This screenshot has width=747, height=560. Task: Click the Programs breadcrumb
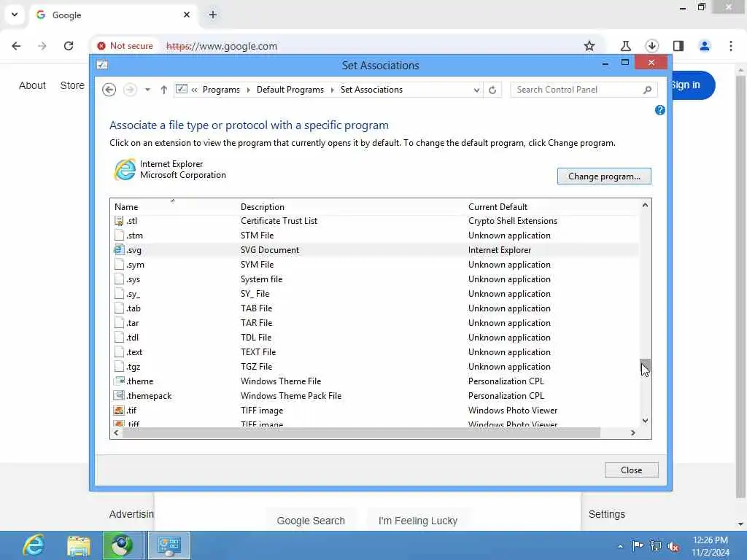click(x=221, y=90)
